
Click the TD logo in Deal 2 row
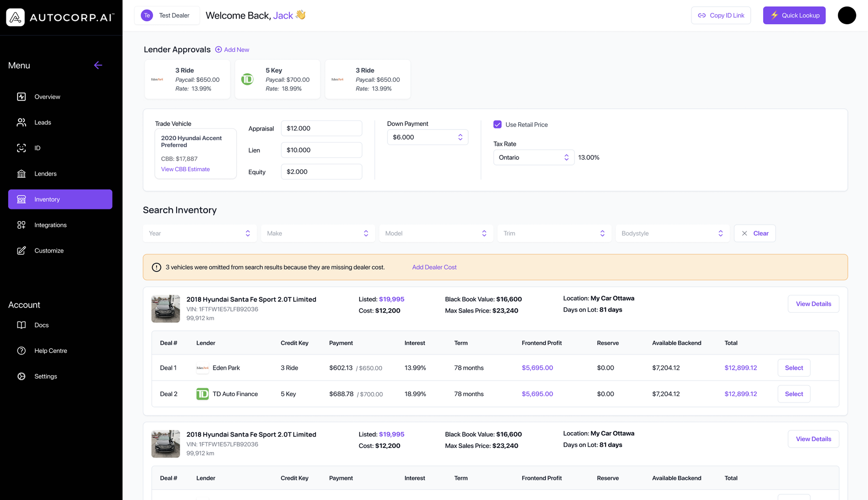coord(202,394)
